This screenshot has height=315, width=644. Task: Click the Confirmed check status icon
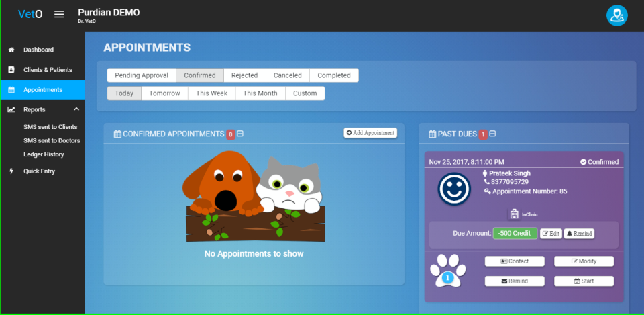[x=583, y=162]
